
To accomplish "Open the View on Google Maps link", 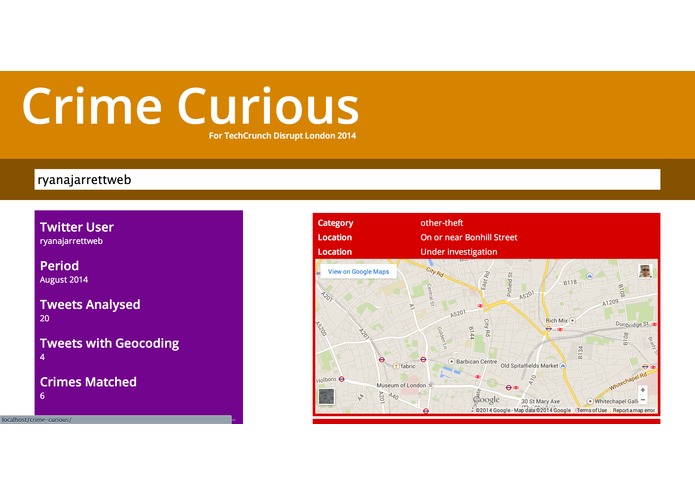I will tap(358, 272).
